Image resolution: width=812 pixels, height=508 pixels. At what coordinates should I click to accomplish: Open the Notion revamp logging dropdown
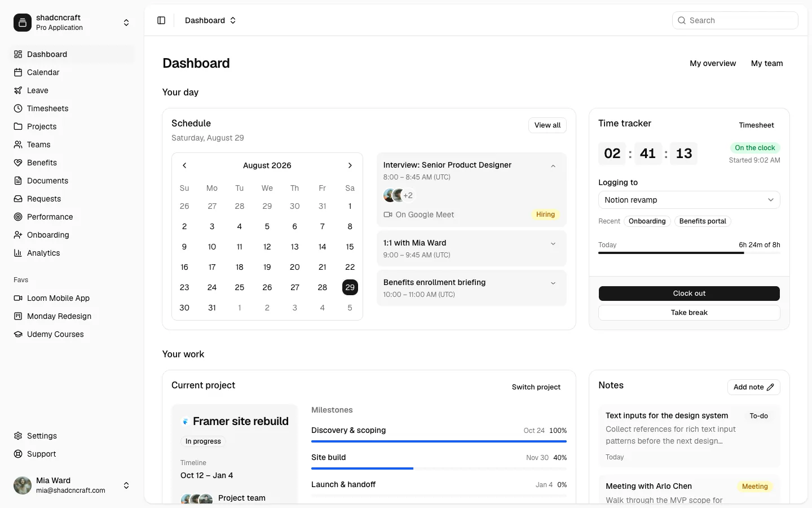pyautogui.click(x=689, y=200)
